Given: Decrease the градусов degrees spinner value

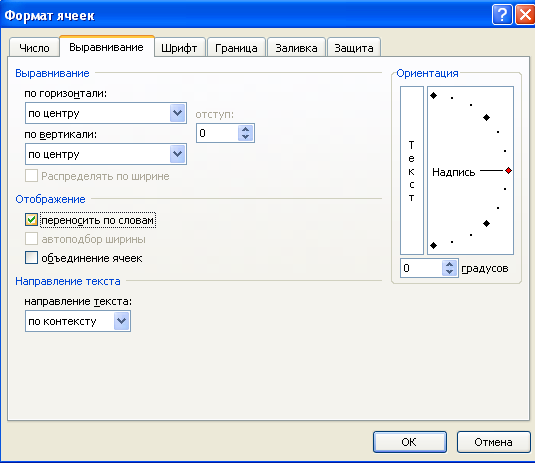Looking at the screenshot, I should tap(449, 272).
